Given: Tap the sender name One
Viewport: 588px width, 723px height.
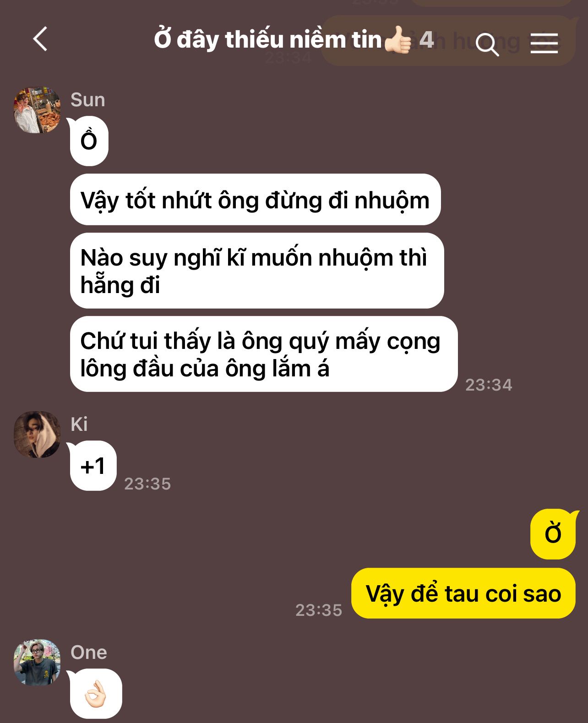Looking at the screenshot, I should click(x=88, y=652).
